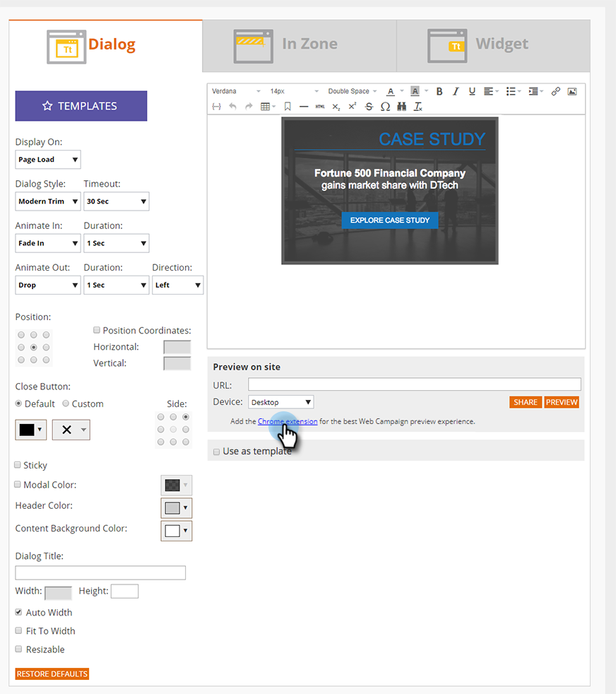
Task: Open the close button black color swatch
Action: pos(30,430)
